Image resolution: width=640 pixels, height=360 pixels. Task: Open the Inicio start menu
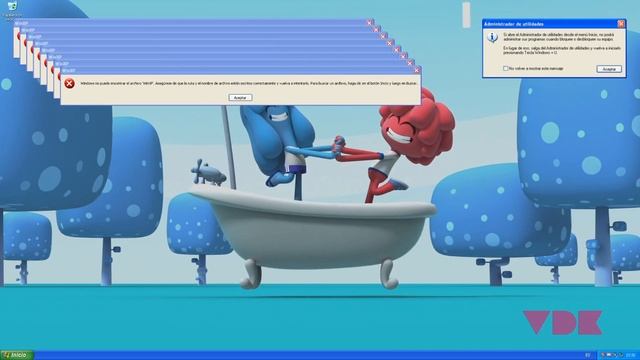(x=17, y=355)
